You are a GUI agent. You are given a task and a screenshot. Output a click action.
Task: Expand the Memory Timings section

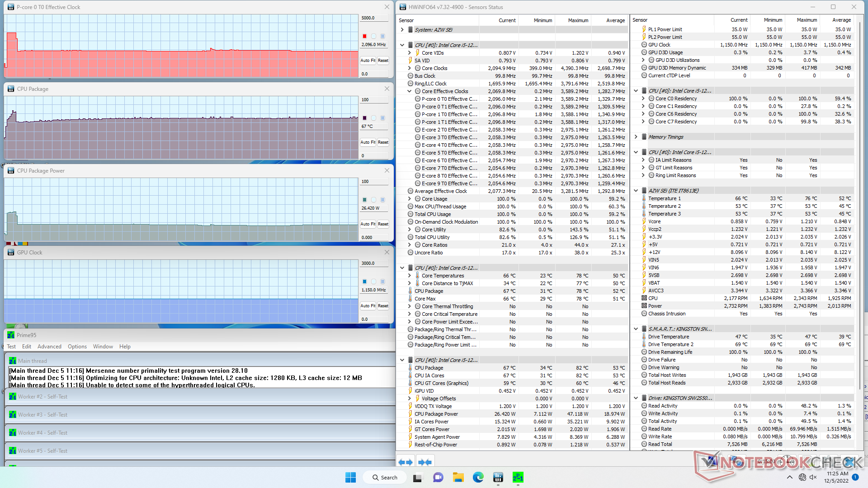coord(636,137)
